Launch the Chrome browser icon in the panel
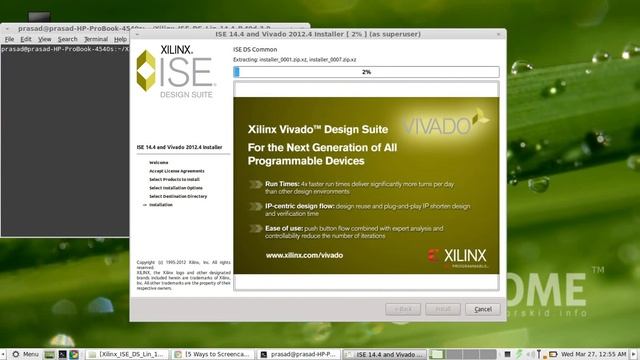The image size is (640, 360). (74, 354)
